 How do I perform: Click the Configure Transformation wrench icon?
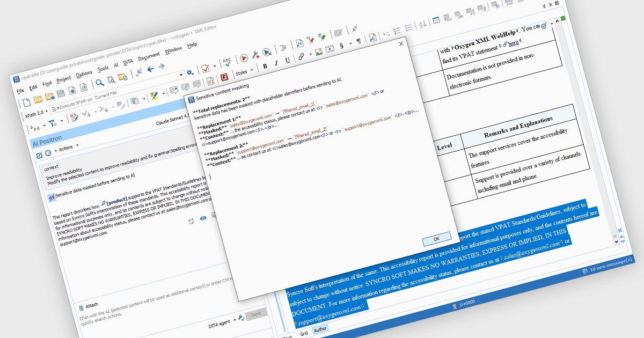(x=255, y=54)
